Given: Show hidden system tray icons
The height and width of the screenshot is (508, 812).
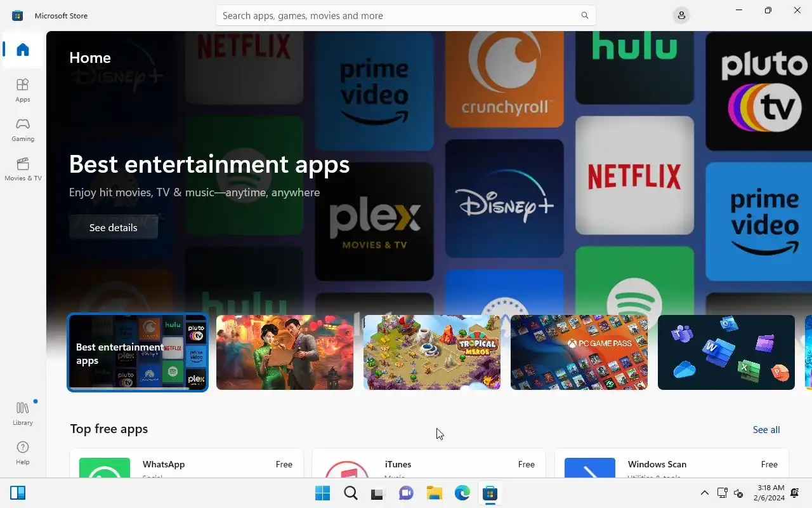Looking at the screenshot, I should pyautogui.click(x=704, y=493).
